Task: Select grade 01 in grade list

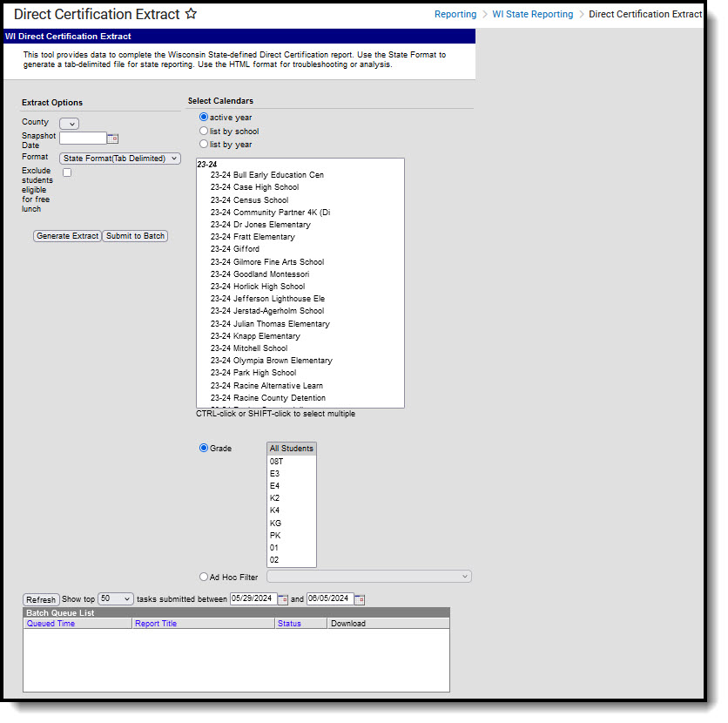Action: pos(292,548)
